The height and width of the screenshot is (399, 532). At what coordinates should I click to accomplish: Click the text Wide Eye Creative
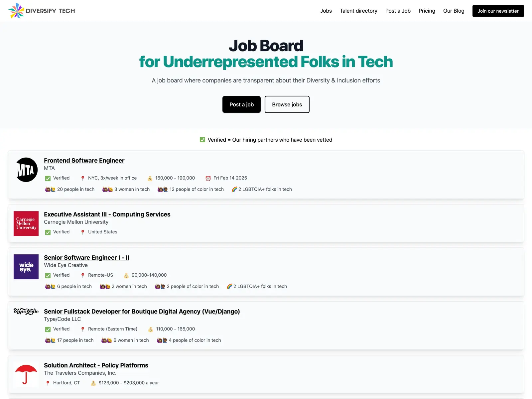pos(66,265)
